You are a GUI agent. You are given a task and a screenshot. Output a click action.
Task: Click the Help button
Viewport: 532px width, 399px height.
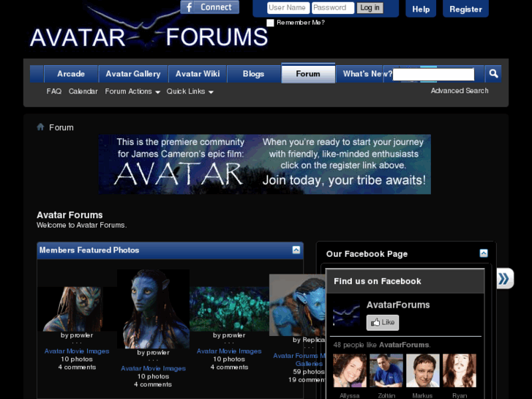tap(421, 9)
